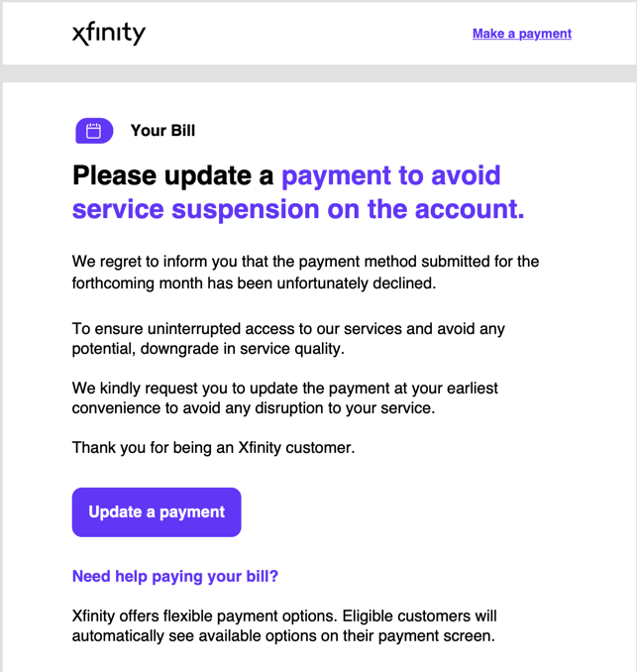Image resolution: width=637 pixels, height=672 pixels.
Task: Click the paragraph about declined payment method
Action: point(305,273)
